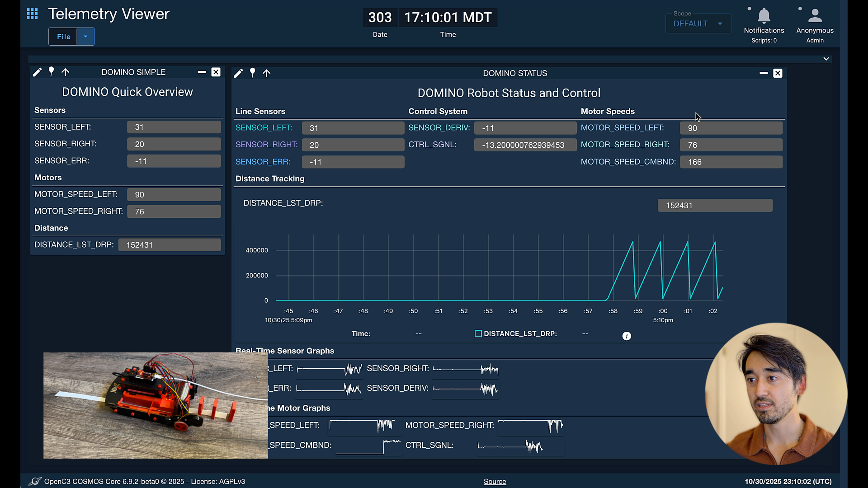Toggle the DISTANCE_LST_DRP legend box
This screenshot has width=868, height=488.
click(x=478, y=333)
